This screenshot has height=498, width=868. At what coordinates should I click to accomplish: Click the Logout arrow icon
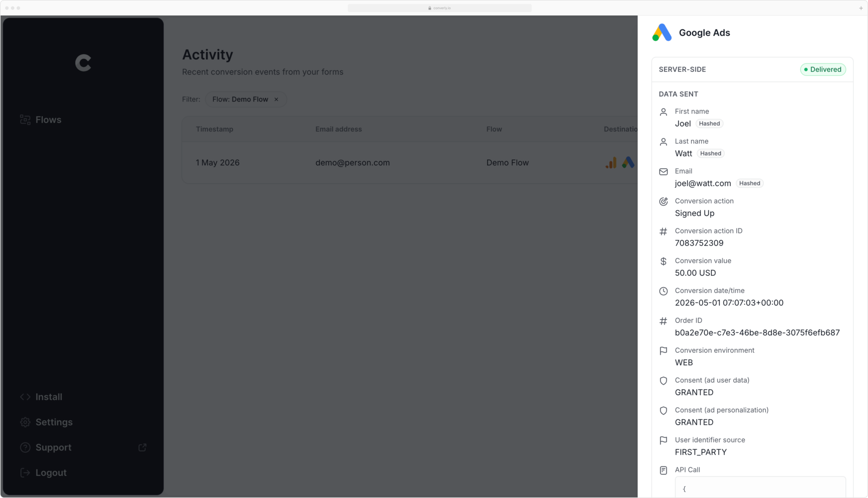point(25,473)
